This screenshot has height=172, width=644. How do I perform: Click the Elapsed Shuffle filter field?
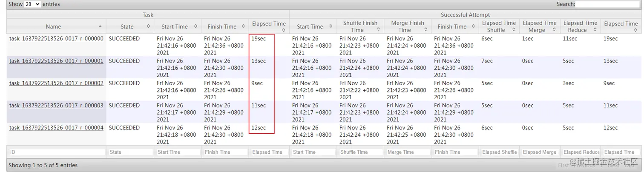click(499, 152)
